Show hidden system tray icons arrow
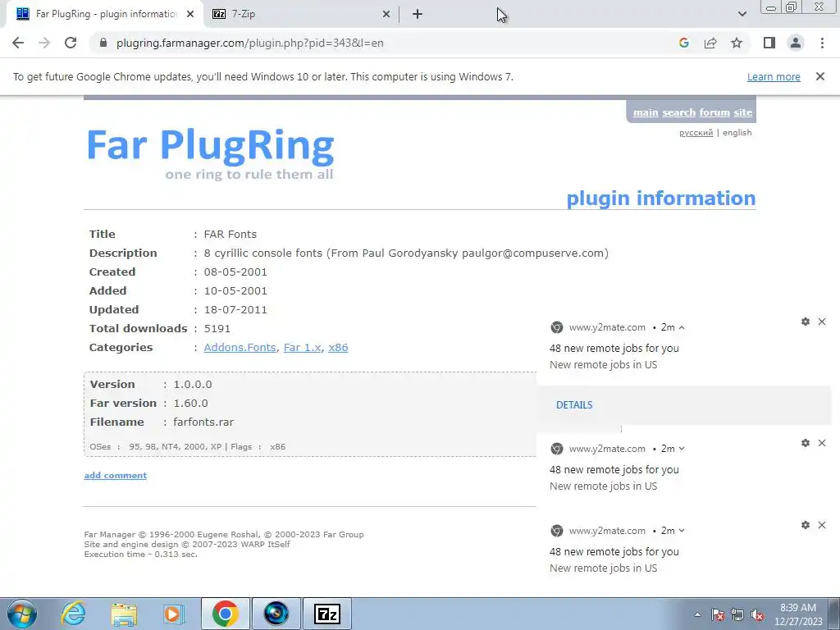 coord(697,615)
